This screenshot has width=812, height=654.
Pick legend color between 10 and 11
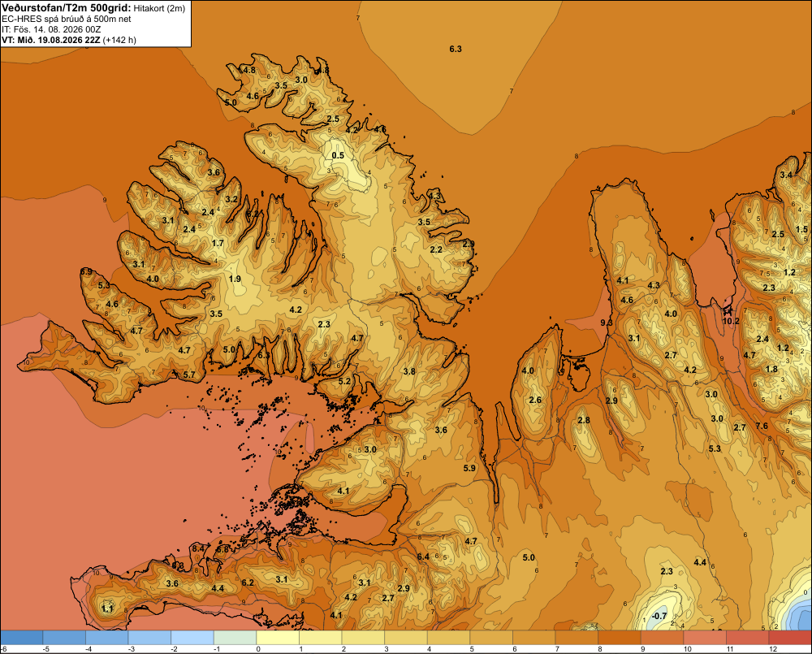click(705, 637)
